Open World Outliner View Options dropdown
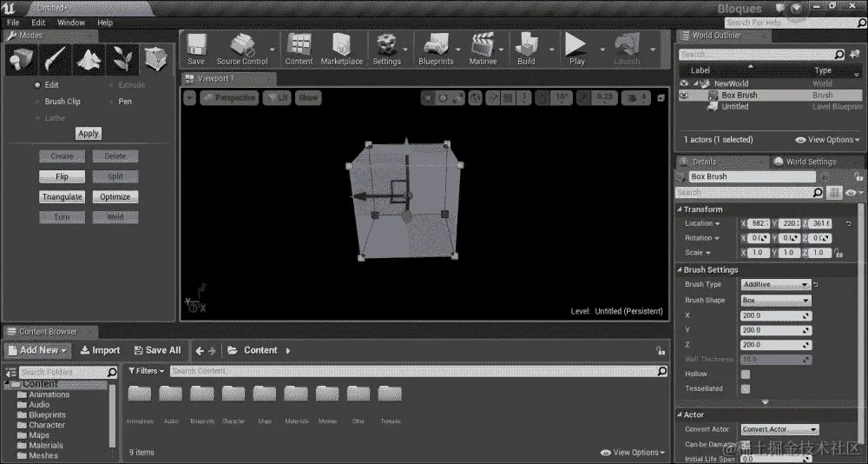 point(827,140)
